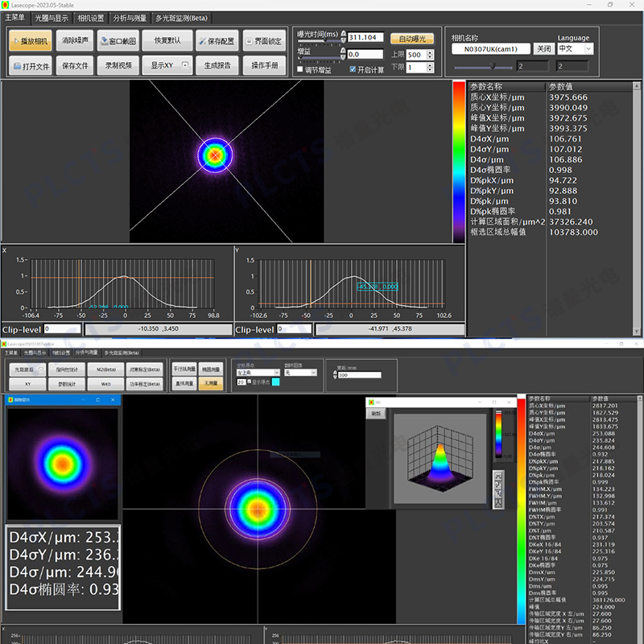Enable the 调节增益 gain adjust checkbox

pos(301,69)
